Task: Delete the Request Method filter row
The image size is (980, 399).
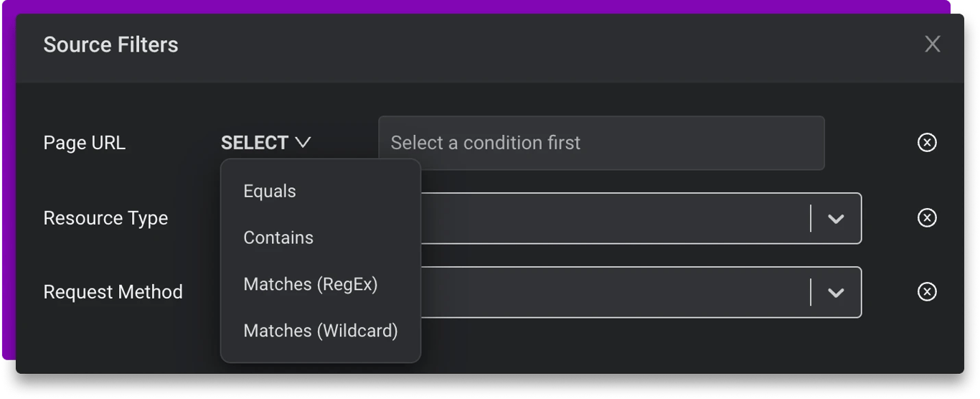Action: coord(927,291)
